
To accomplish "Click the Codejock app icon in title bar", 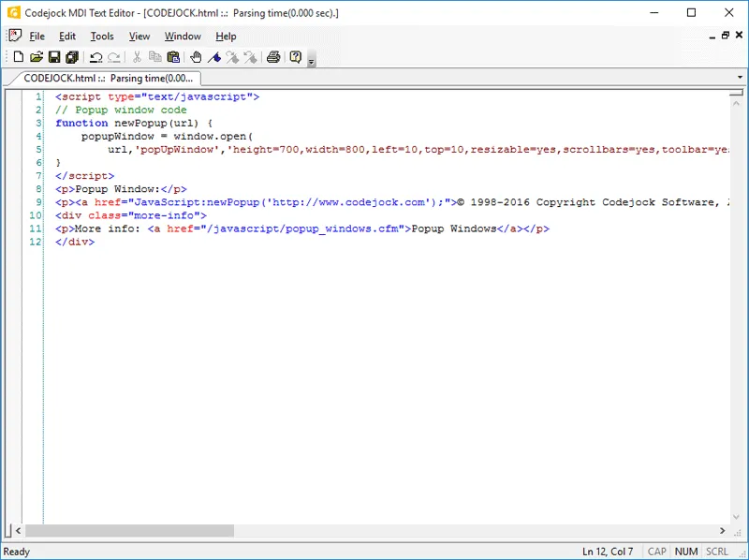I will coord(14,12).
